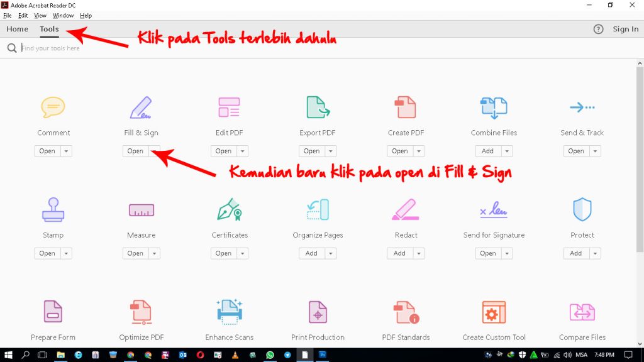
Task: Click the search magnifier icon
Action: point(12,48)
